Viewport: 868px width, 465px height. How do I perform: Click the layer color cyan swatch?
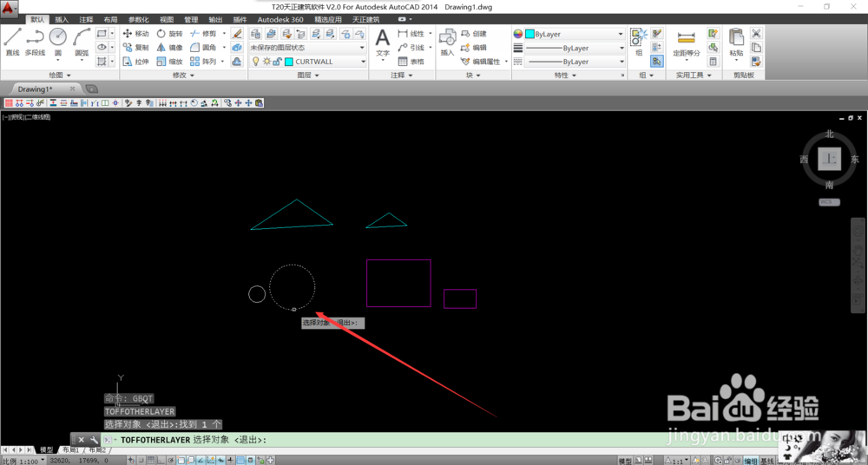tap(288, 62)
